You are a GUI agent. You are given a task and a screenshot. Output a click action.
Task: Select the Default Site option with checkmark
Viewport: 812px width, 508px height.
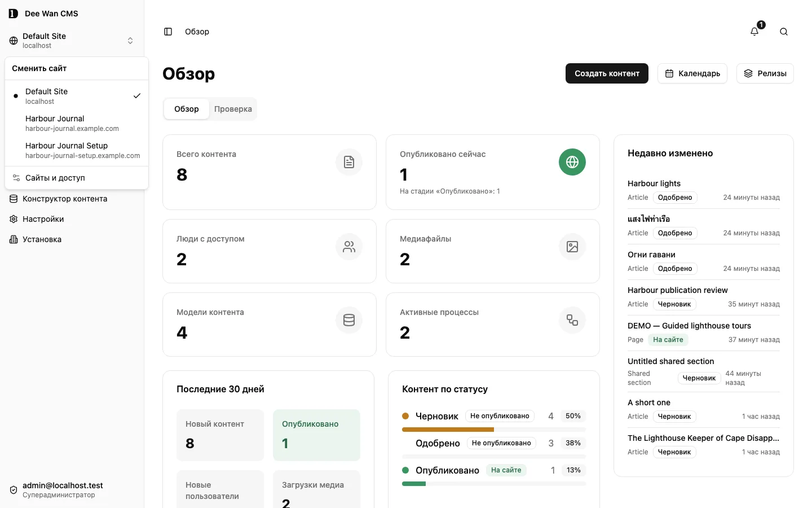coord(77,96)
